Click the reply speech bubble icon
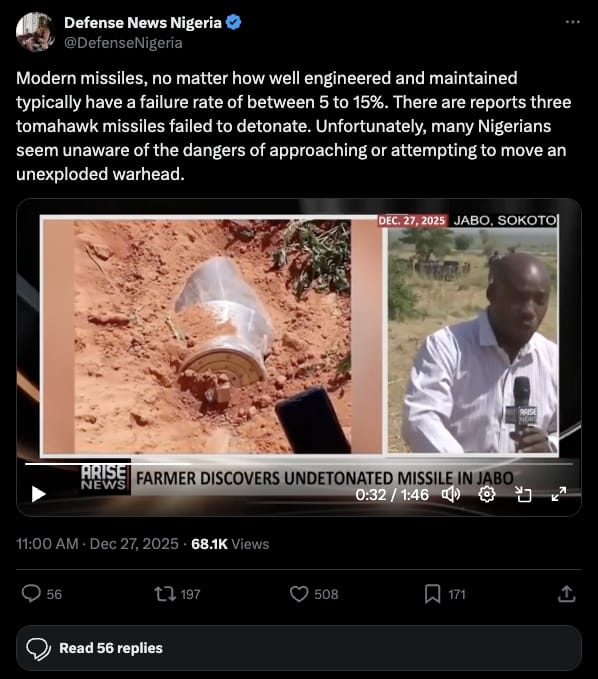This screenshot has width=598, height=679. pos(31,594)
